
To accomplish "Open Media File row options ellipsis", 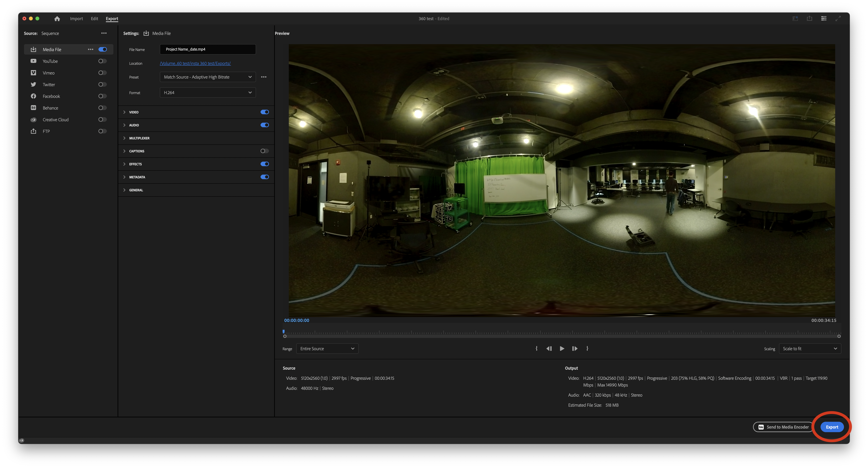I will tap(91, 49).
